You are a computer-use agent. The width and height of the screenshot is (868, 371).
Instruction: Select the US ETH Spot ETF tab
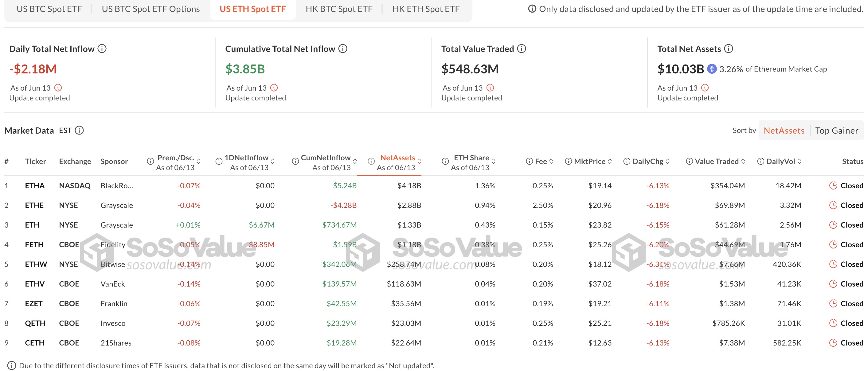tap(252, 9)
